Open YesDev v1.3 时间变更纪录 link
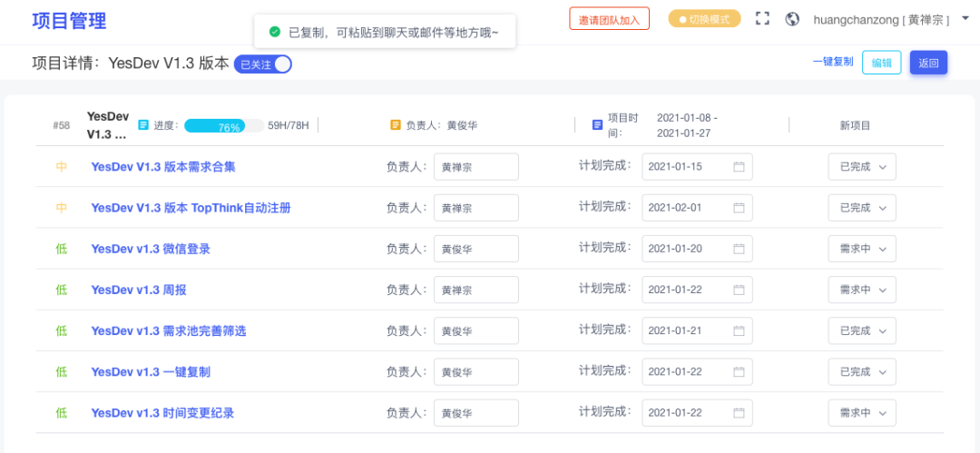This screenshot has height=453, width=980. [x=162, y=413]
